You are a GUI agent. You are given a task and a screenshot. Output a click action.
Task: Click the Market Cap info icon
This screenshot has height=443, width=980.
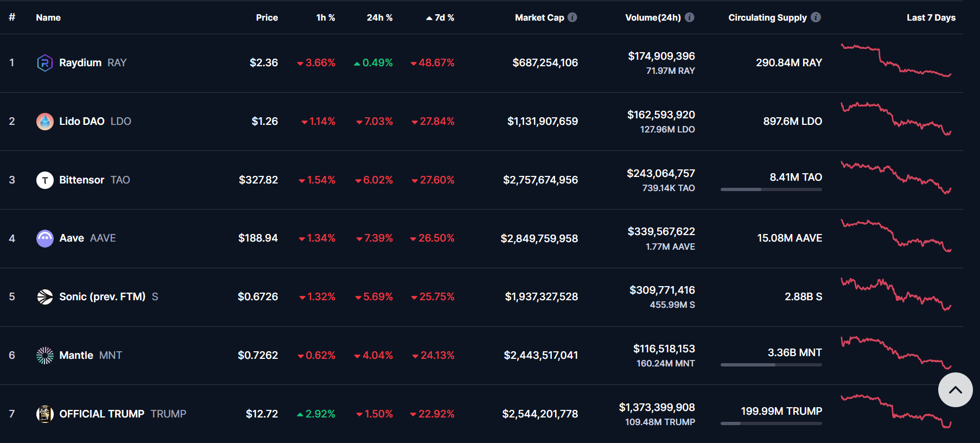[x=572, y=17]
